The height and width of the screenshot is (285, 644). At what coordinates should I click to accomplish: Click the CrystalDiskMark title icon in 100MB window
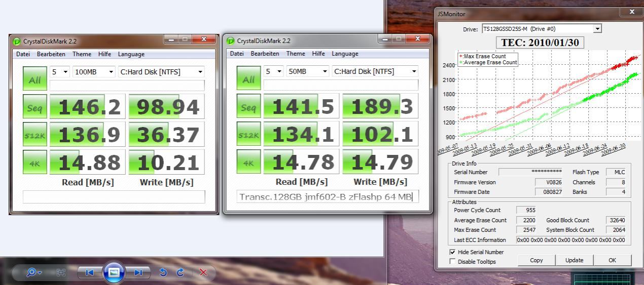pyautogui.click(x=17, y=42)
